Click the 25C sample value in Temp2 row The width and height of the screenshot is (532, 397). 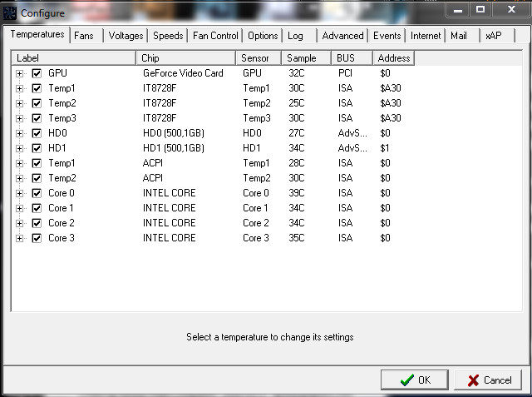click(x=297, y=103)
